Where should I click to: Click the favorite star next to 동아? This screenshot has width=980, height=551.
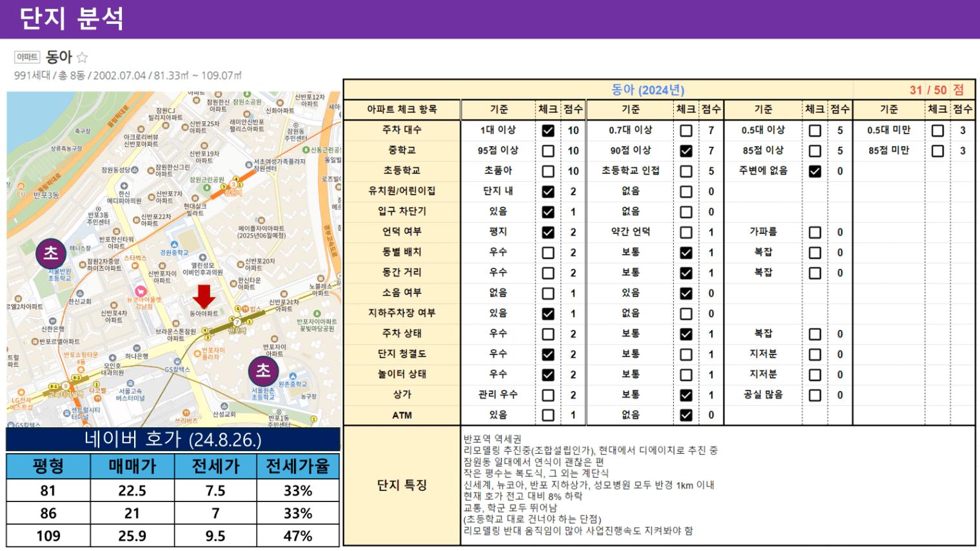coord(82,57)
